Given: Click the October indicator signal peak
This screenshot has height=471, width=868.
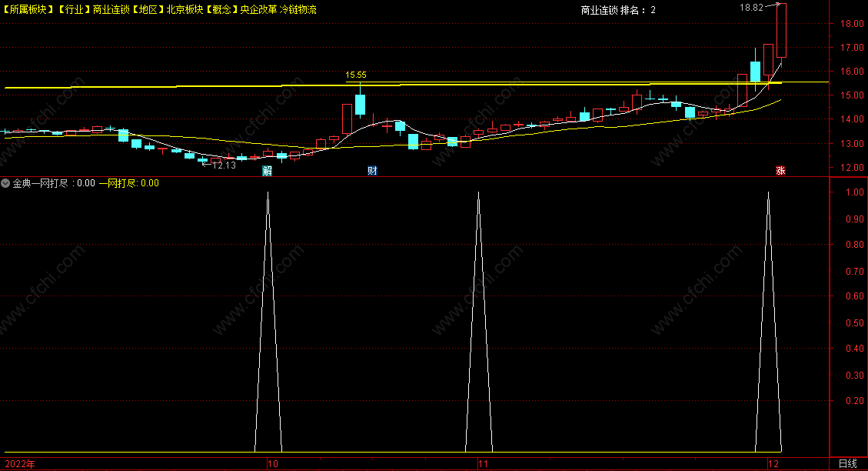Looking at the screenshot, I should pyautogui.click(x=268, y=193).
